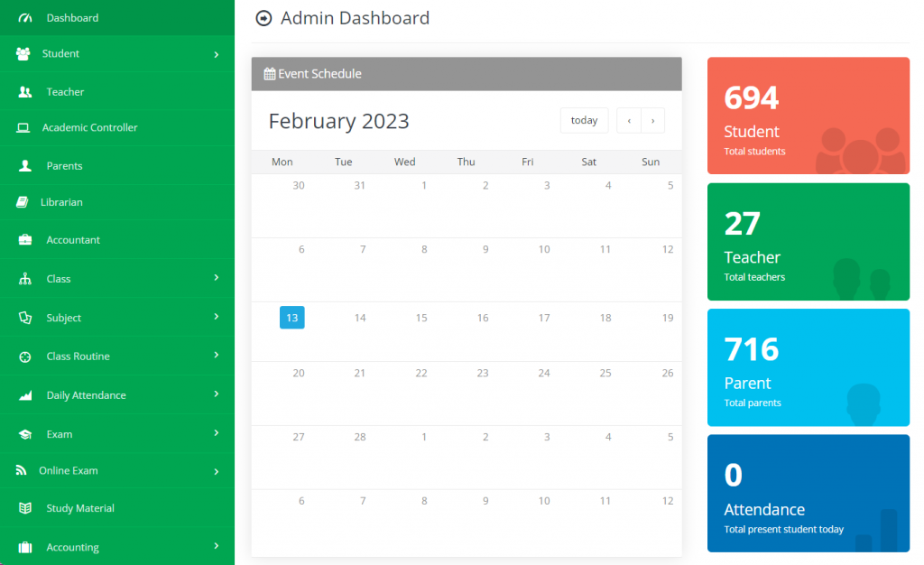This screenshot has height=565, width=924.
Task: Go to next month in calendar
Action: [x=652, y=121]
